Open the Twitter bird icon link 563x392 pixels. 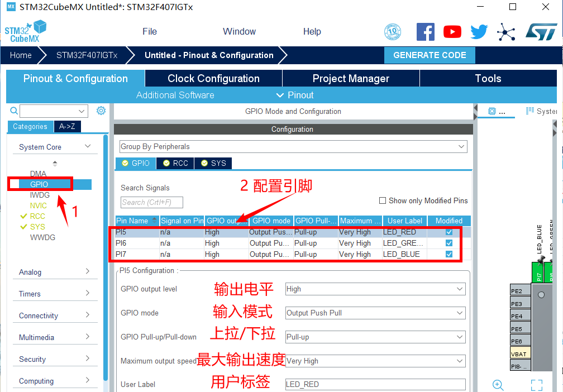[x=479, y=32]
